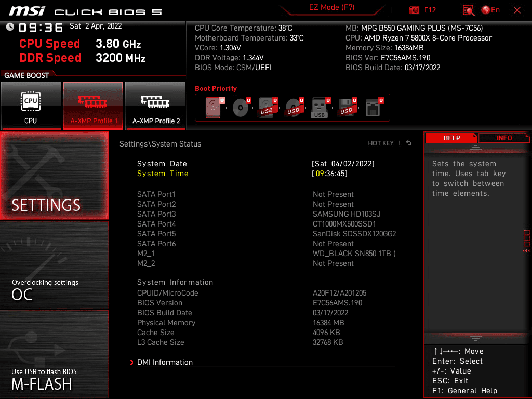The width and height of the screenshot is (532, 399).
Task: Select the System Time value field
Action: point(329,174)
